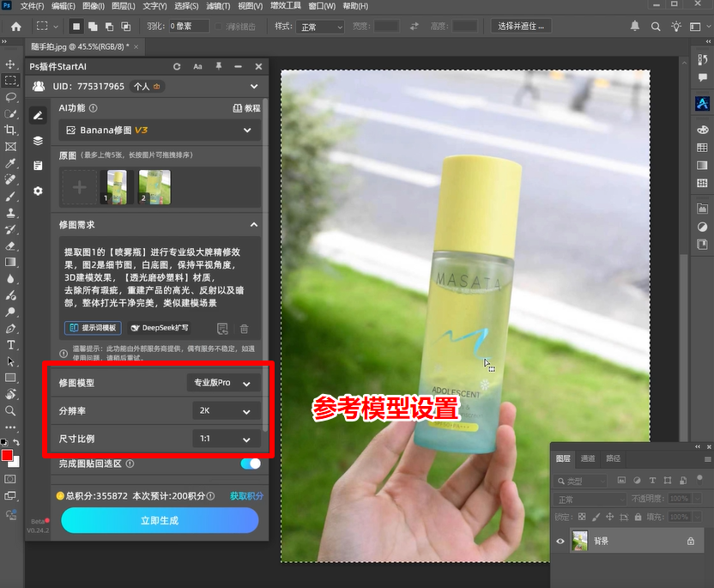Expand the UID account chevron
This screenshot has height=588, width=714.
[x=254, y=87]
